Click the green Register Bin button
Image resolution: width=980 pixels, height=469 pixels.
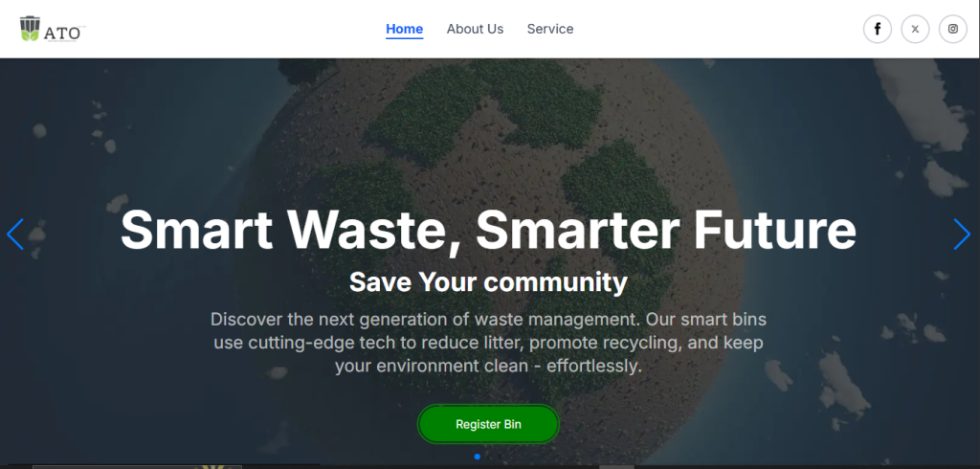(x=488, y=424)
